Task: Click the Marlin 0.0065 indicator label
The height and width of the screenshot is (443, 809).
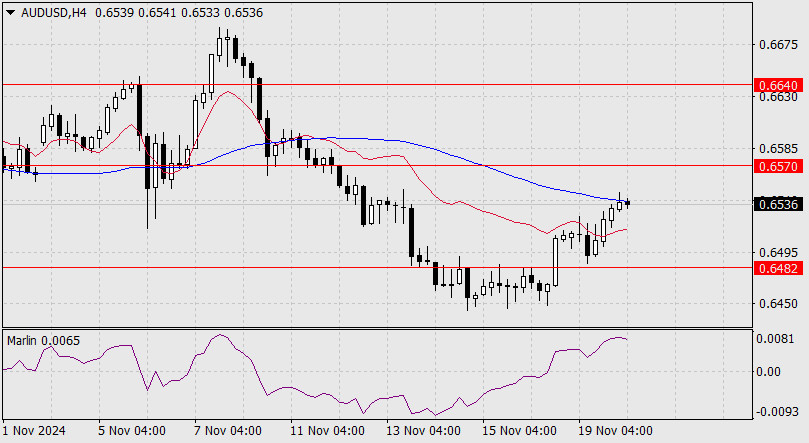Action: (43, 341)
